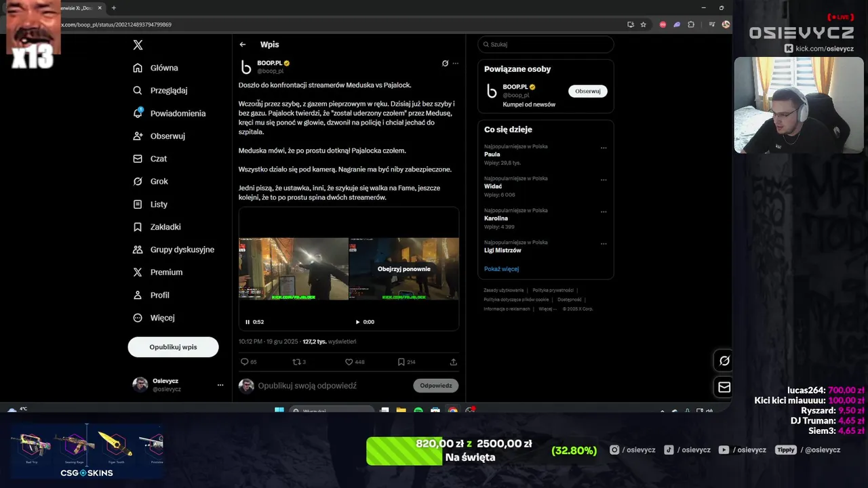Open the floating messages envelope button
Screen dimensions: 868x488
point(724,387)
